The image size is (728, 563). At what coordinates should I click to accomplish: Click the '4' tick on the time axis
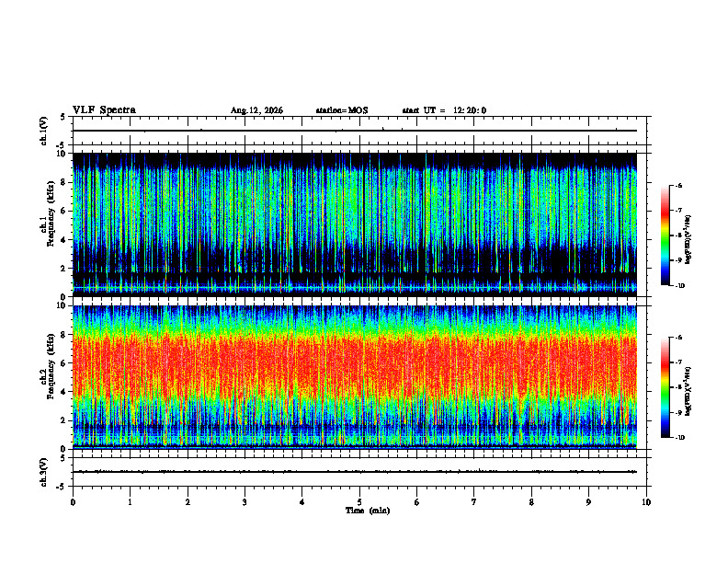302,502
